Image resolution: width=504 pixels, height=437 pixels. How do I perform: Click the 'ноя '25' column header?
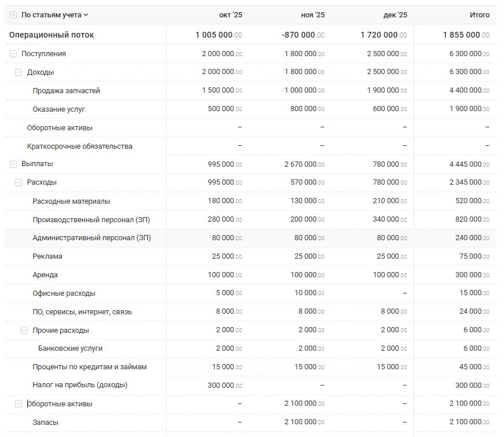(313, 15)
